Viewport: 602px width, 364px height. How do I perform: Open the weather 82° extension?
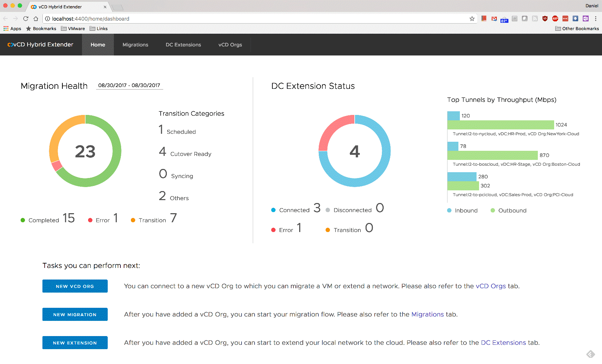tap(504, 19)
